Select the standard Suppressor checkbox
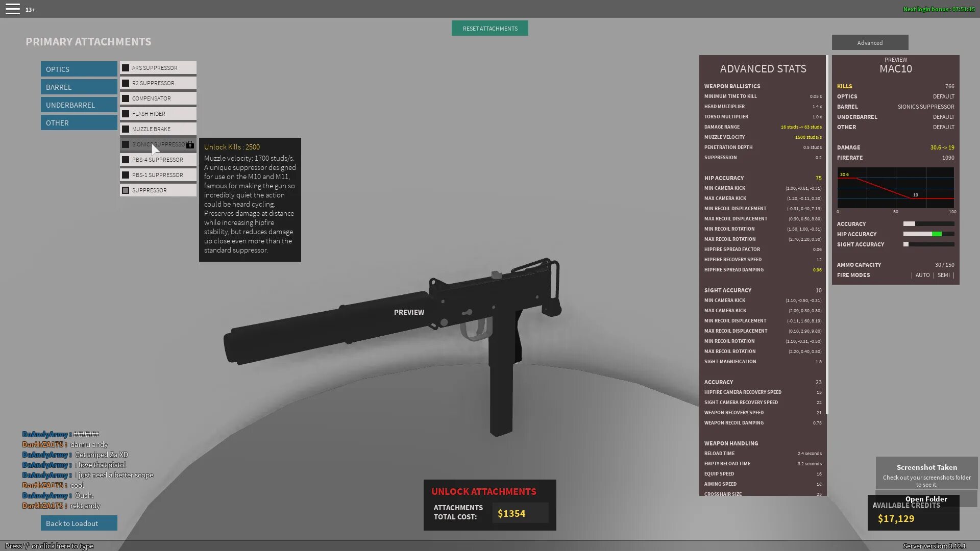This screenshot has height=551, width=980. click(126, 190)
